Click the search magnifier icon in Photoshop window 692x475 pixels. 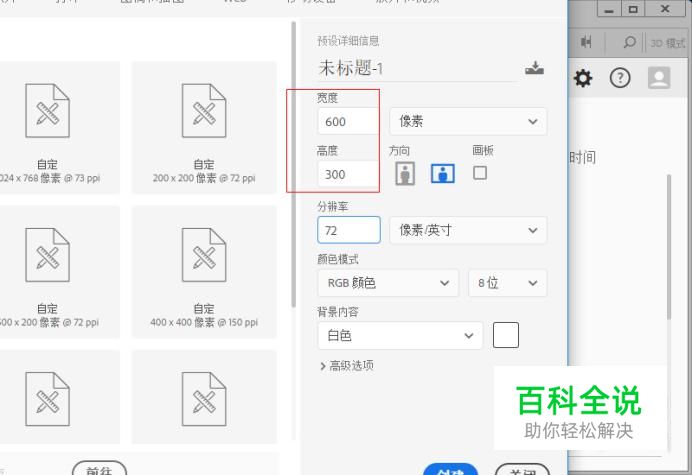point(629,42)
